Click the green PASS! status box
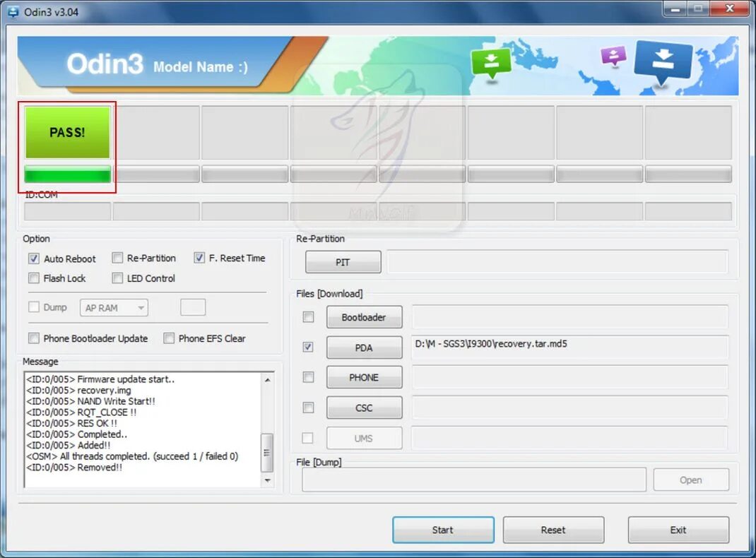Screen dimensions: 756x558 [68, 133]
